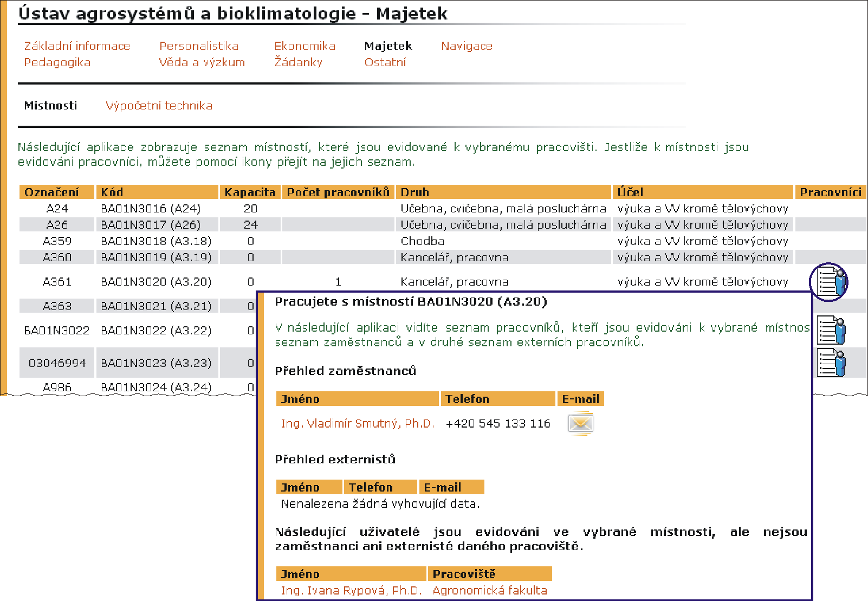868x601 pixels.
Task: Click capacity value 24 for room A26
Action: click(x=250, y=225)
